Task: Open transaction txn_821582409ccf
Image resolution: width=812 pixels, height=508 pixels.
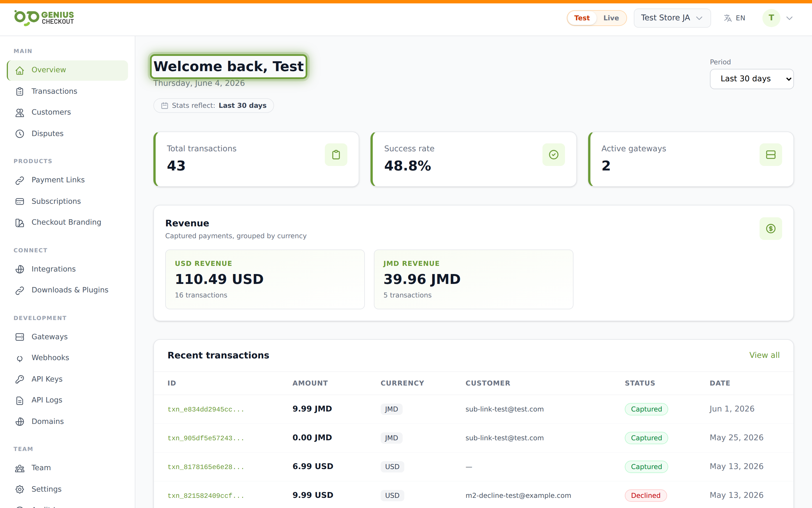Action: tap(206, 496)
